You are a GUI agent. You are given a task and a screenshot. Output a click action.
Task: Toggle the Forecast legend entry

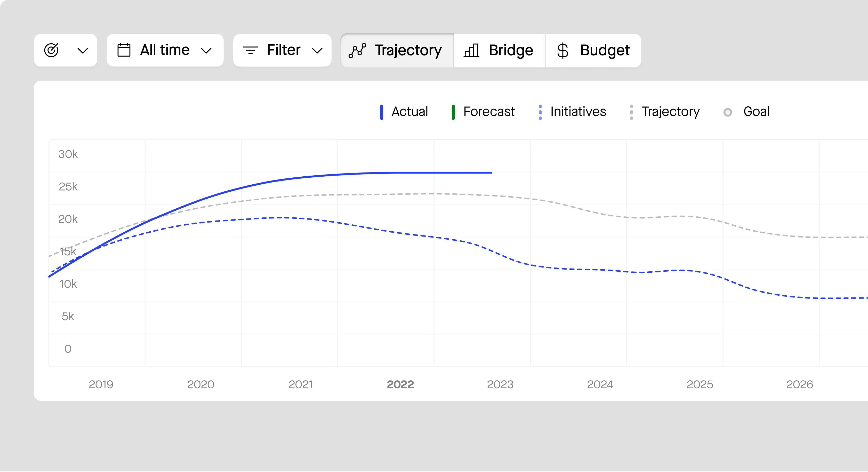489,112
